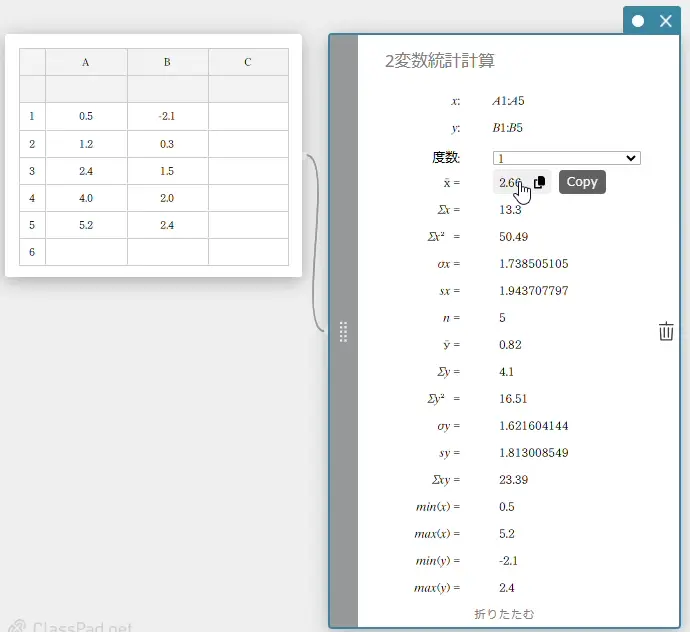Screen dimensions: 690x632
Task: Click cell A3 containing 2.4
Action: pyautogui.click(x=86, y=171)
